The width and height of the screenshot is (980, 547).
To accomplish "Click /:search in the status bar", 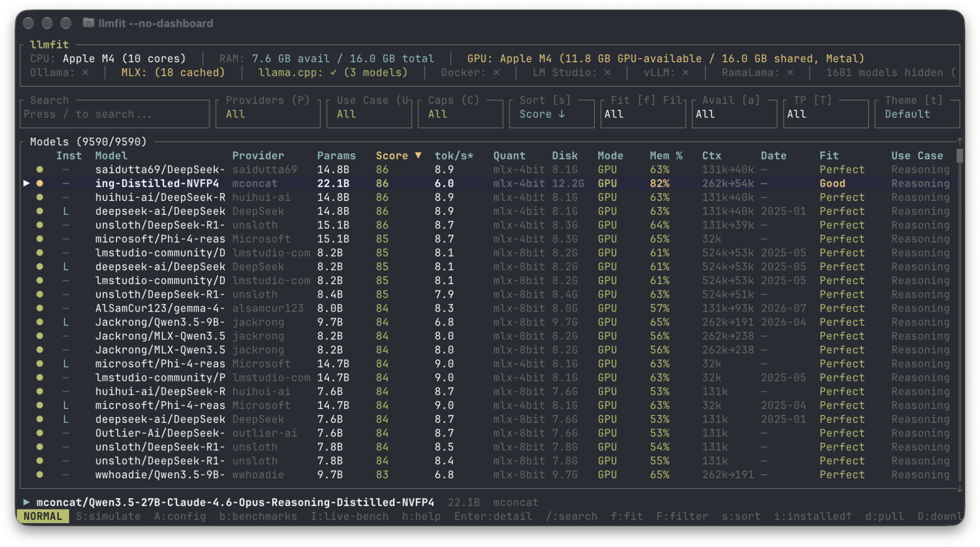I will pos(571,516).
